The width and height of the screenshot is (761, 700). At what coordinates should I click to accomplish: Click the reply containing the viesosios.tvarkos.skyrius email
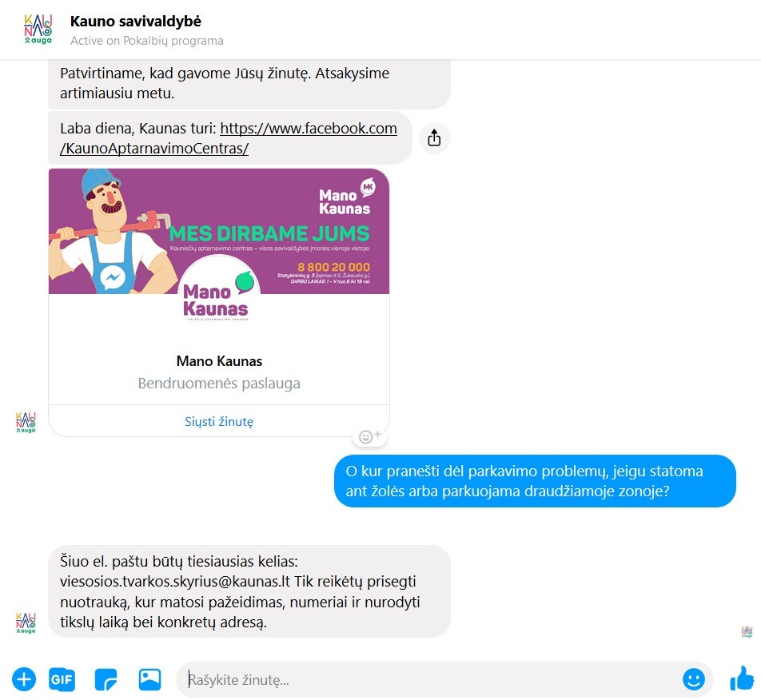point(249,591)
